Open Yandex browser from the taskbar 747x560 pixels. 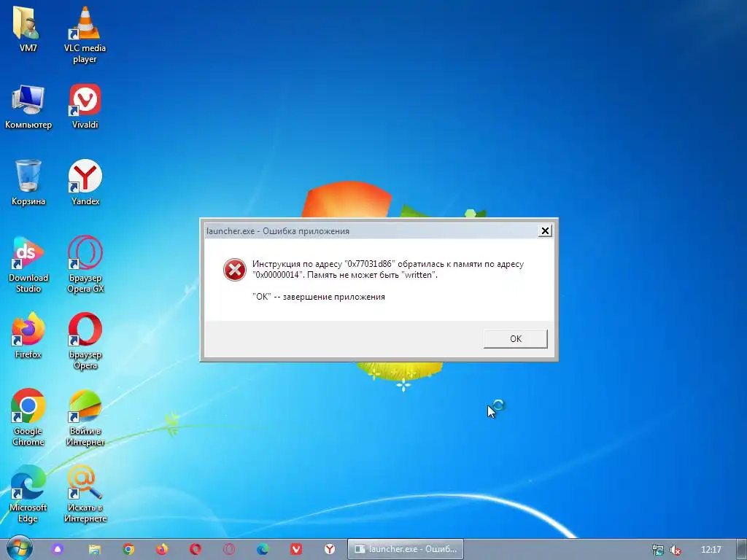coord(330,549)
